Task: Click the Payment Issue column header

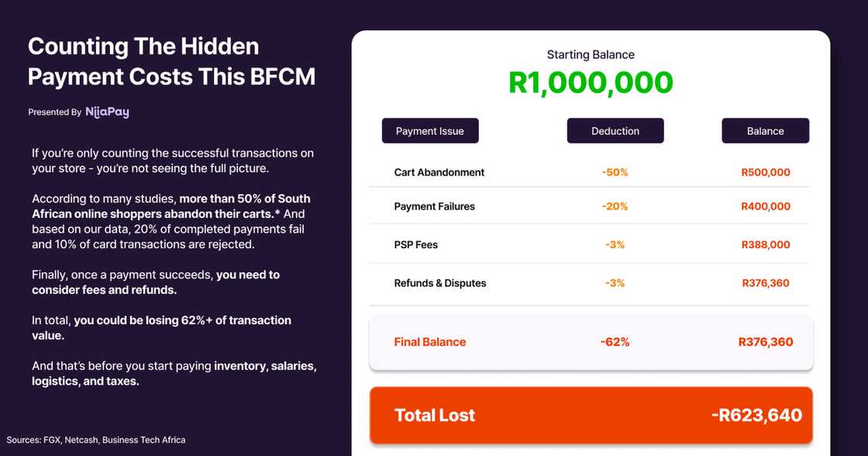Action: (x=430, y=131)
